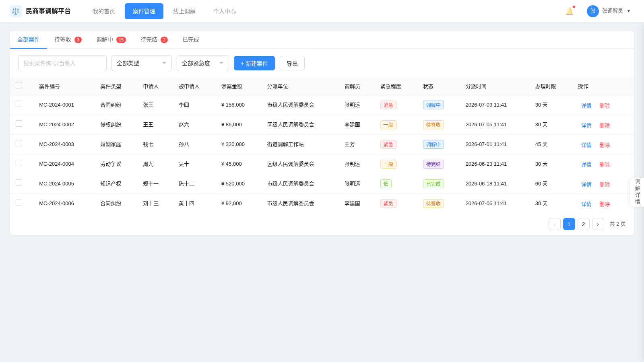Go to previous page arrow
Image resolution: width=644 pixels, height=362 pixels.
point(554,224)
